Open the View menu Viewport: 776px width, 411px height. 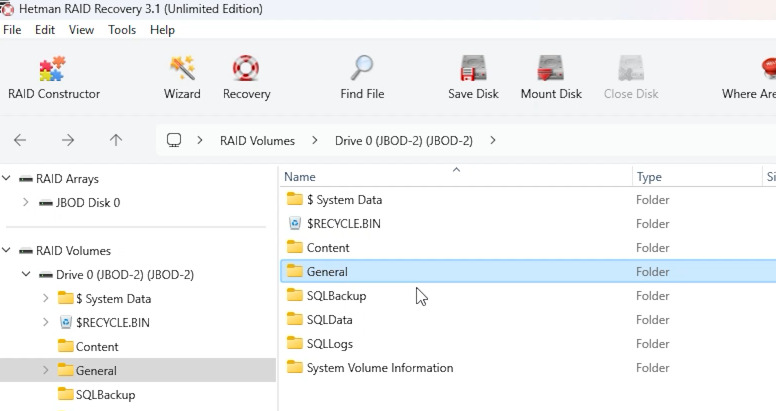pyautogui.click(x=81, y=30)
